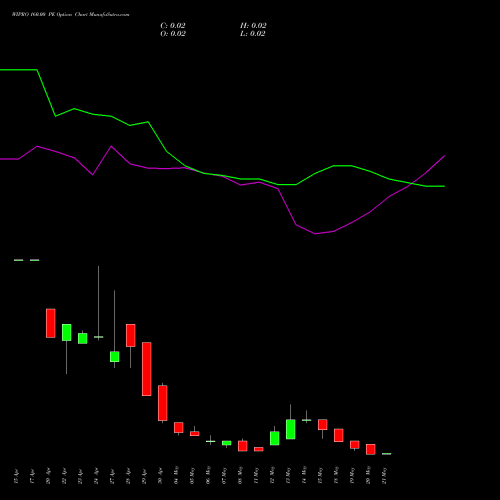This screenshot has height=500, width=500.
Task: Click the red candle above 28 Apr
Action: click(131, 335)
